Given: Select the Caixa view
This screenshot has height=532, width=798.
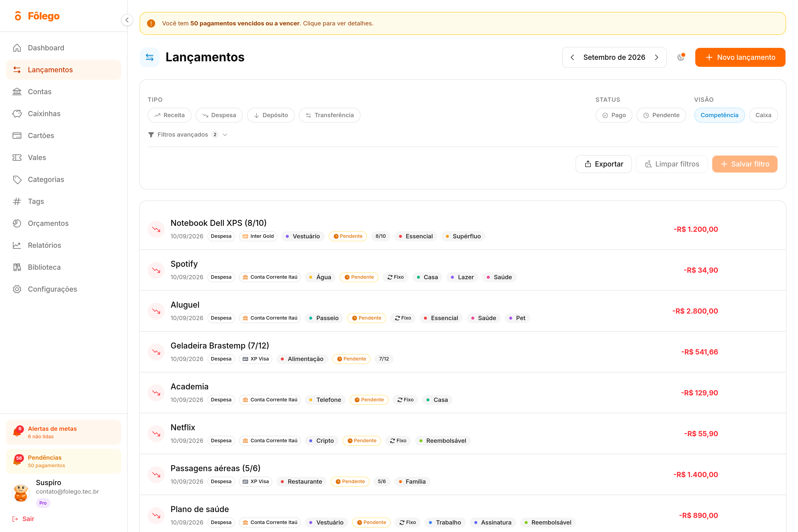Looking at the screenshot, I should coord(763,115).
